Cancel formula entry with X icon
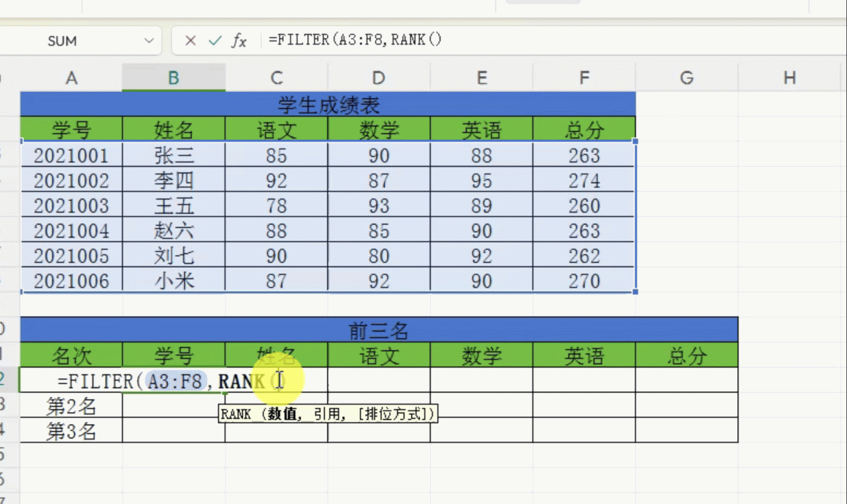Image resolution: width=847 pixels, height=504 pixels. click(x=191, y=41)
